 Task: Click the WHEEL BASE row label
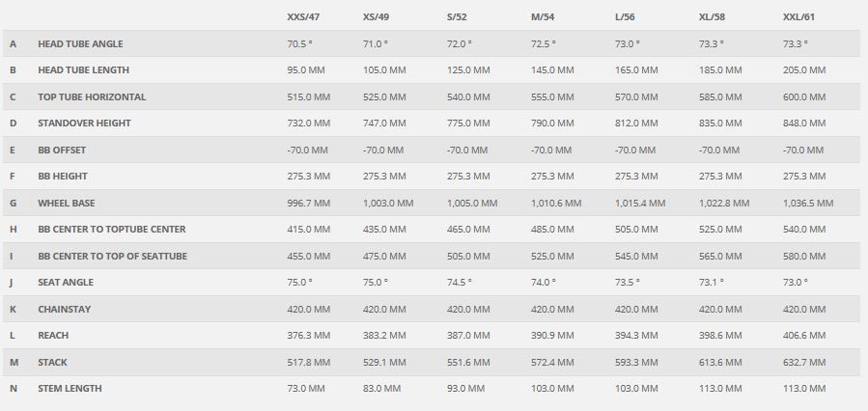pos(66,204)
